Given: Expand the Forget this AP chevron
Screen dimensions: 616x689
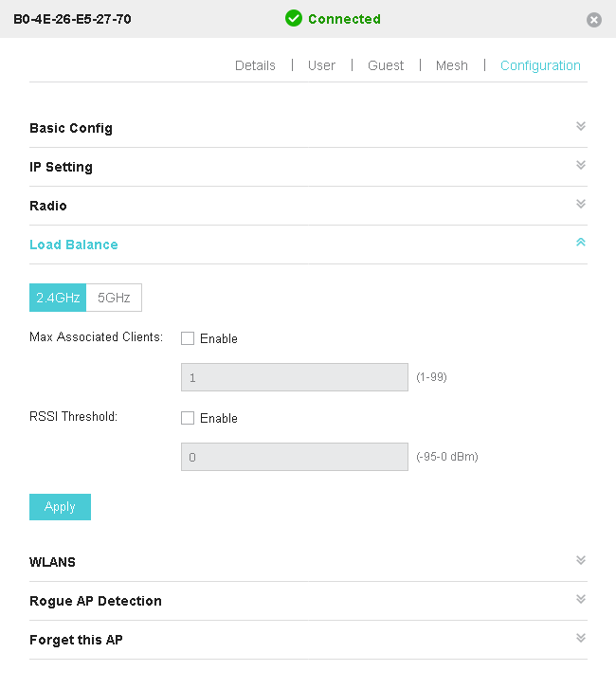Looking at the screenshot, I should 581,638.
